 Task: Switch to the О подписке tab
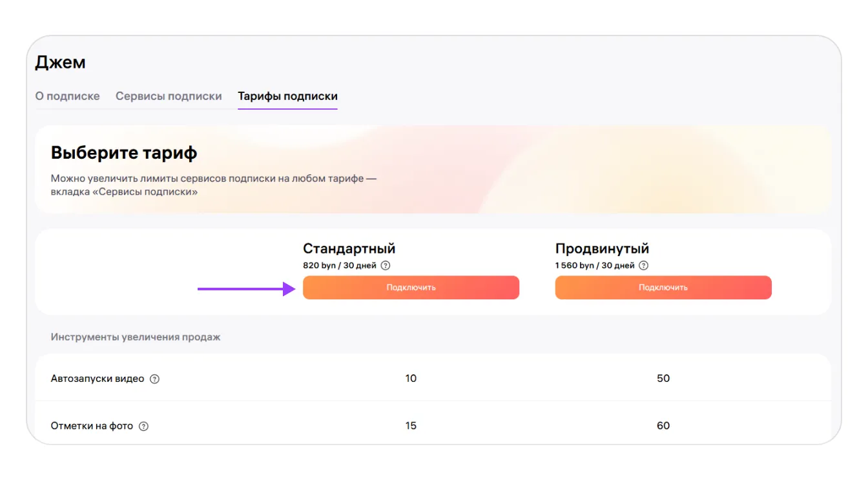click(x=67, y=96)
